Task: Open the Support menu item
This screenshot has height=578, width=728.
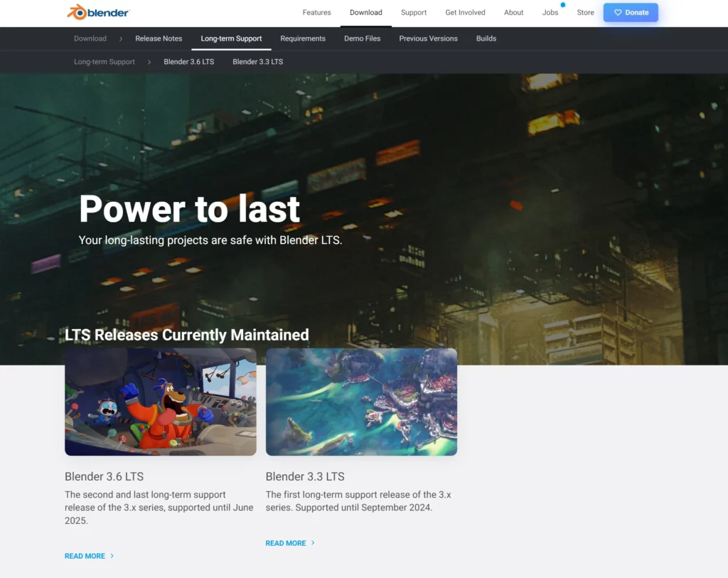Action: (x=414, y=13)
